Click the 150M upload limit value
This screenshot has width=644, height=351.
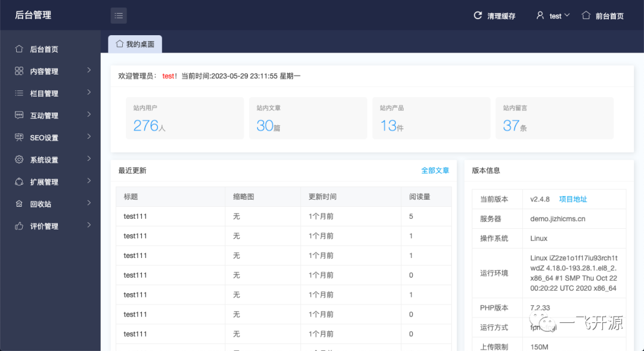(x=539, y=347)
